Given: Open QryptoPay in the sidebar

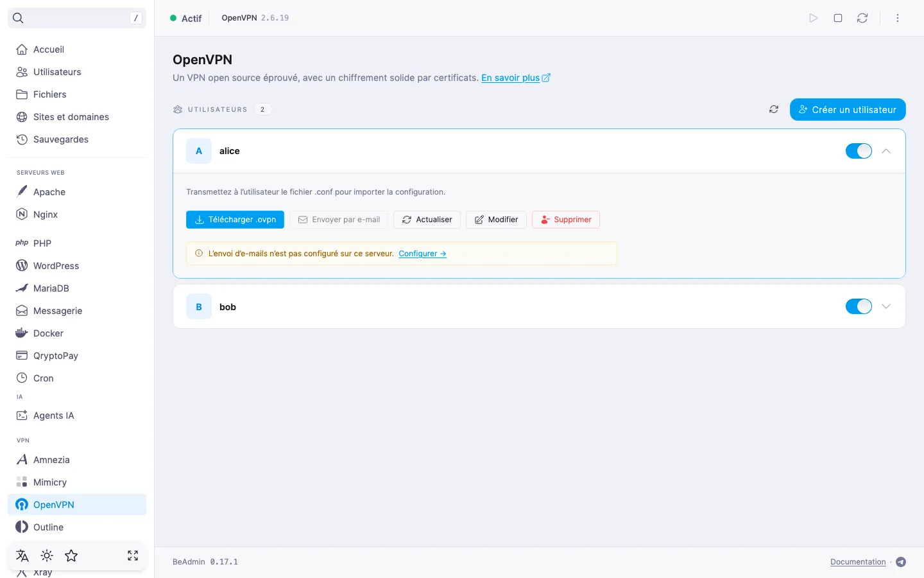Looking at the screenshot, I should (77, 356).
